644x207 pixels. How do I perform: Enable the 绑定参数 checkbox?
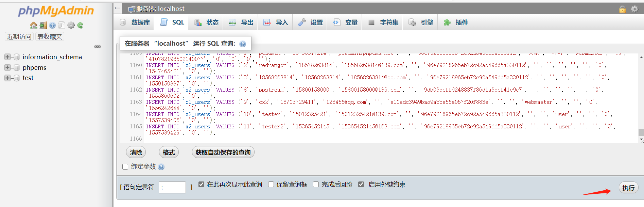[125, 166]
